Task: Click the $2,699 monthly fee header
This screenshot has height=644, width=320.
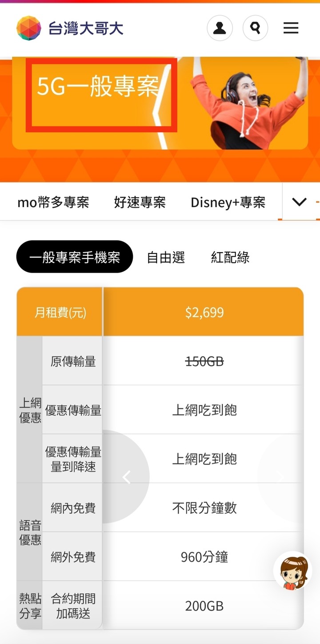Action: [204, 312]
